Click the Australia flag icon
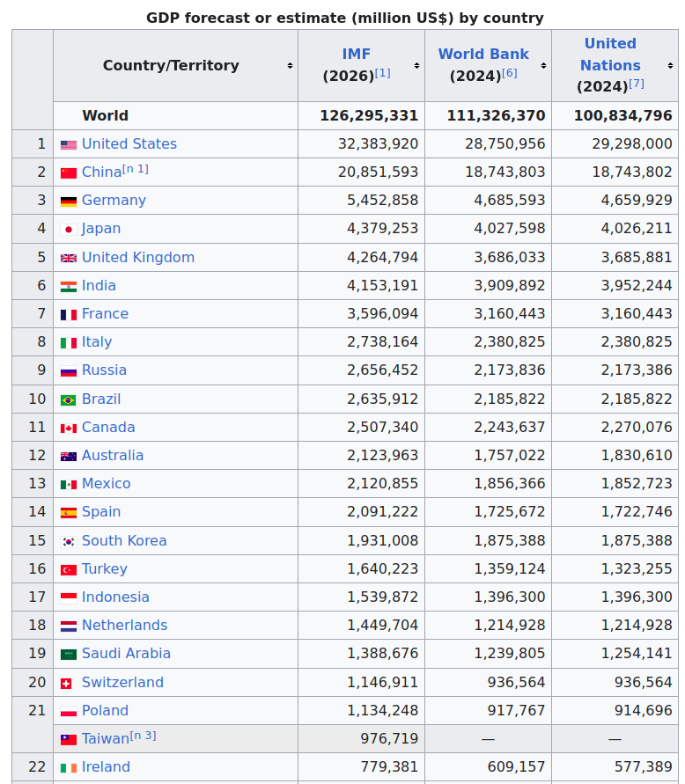The height and width of the screenshot is (784, 685). click(x=69, y=457)
